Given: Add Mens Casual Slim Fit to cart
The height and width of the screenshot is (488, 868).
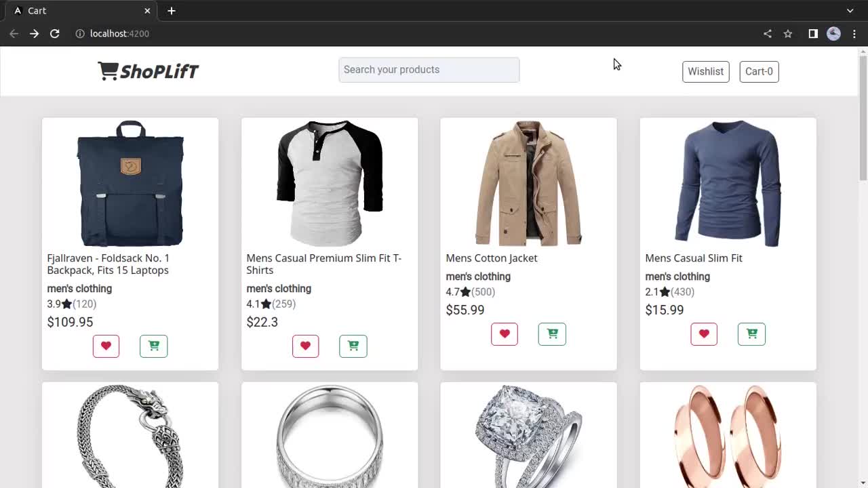Looking at the screenshot, I should 751,333.
